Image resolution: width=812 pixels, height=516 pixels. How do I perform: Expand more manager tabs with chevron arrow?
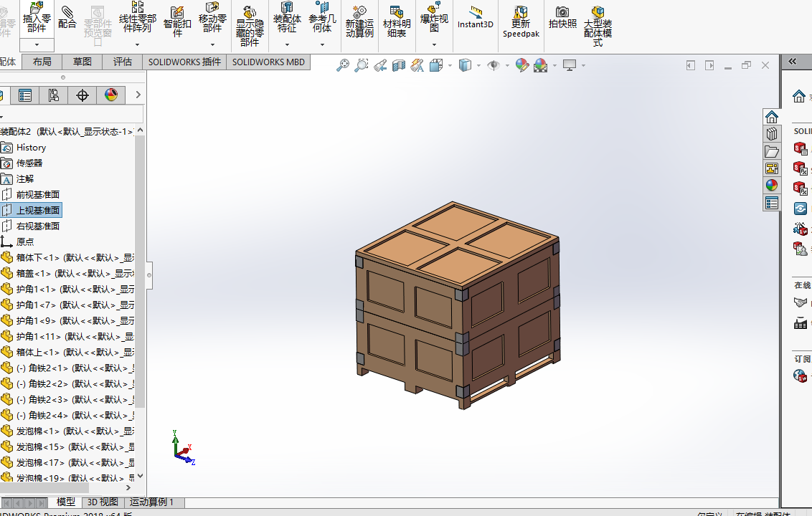(x=138, y=95)
